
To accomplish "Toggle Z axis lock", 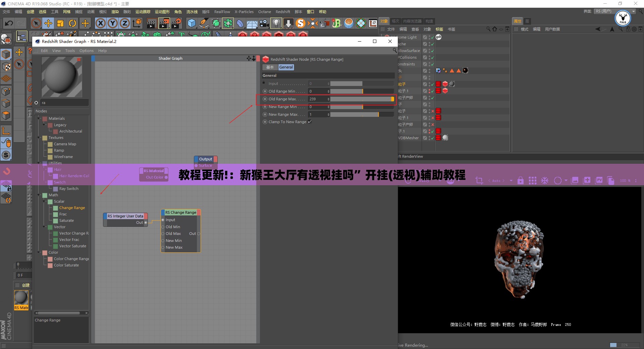I will coord(125,23).
